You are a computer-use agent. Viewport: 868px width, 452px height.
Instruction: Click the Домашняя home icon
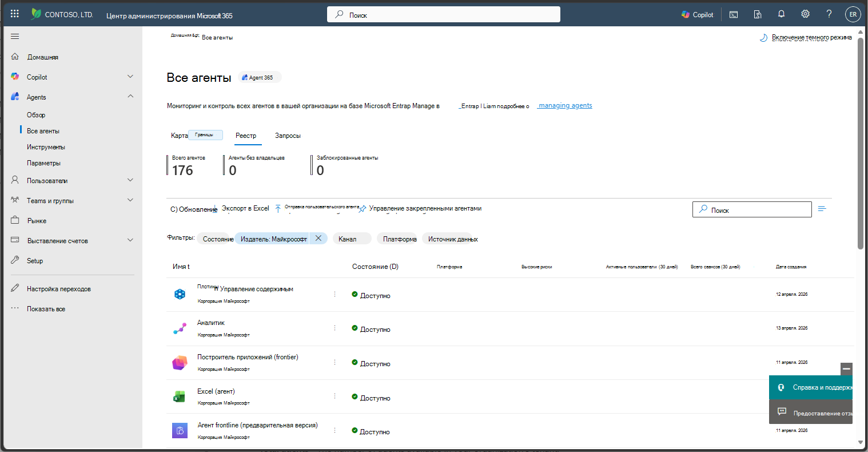click(15, 57)
